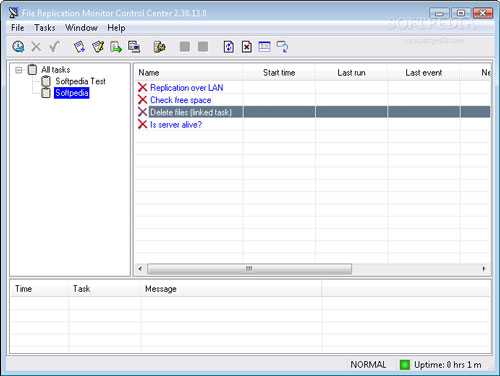The image size is (500, 376).
Task: Click the scroll right arrow of task list
Action: pyautogui.click(x=484, y=269)
